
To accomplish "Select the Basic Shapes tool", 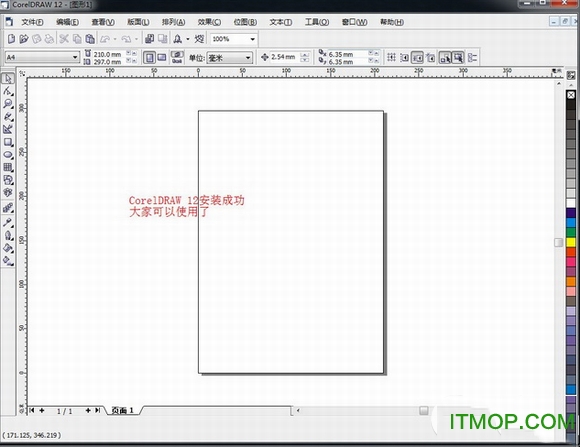I will pos(8,180).
